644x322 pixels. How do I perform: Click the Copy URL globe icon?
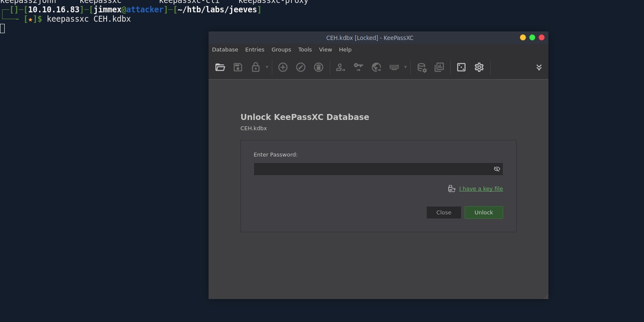pyautogui.click(x=376, y=67)
